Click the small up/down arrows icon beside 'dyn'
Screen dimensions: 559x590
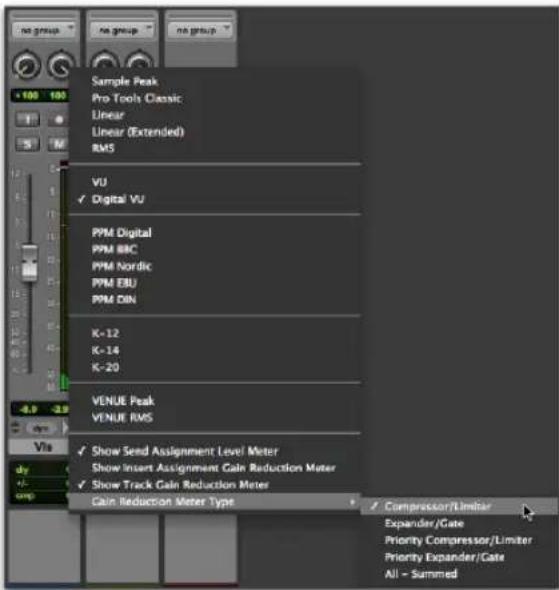(16, 428)
